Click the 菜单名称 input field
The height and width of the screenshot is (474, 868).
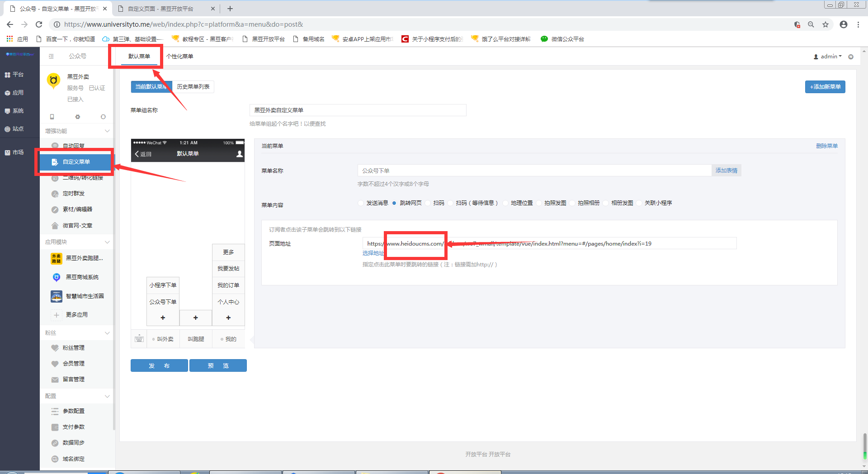click(x=534, y=171)
